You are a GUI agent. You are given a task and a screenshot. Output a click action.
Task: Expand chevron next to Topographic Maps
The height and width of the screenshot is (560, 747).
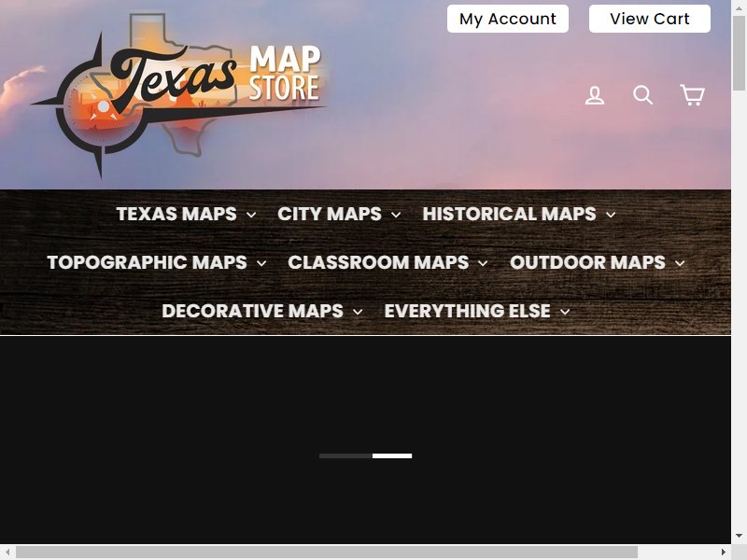coord(261,264)
